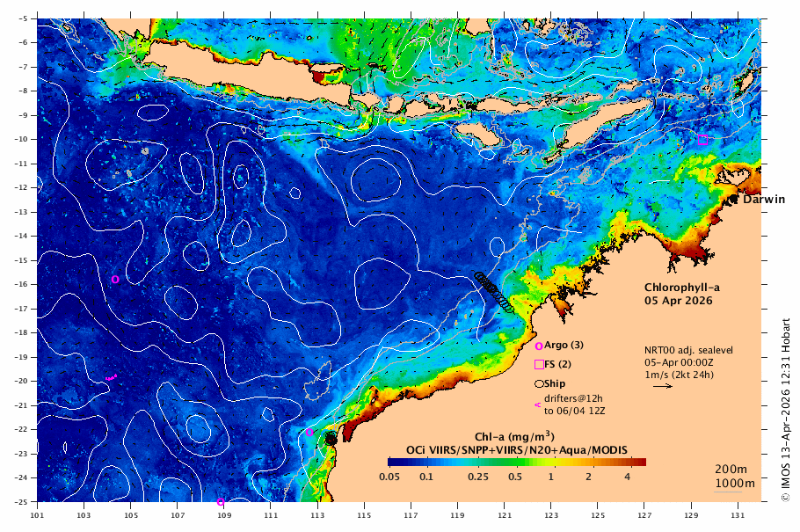Screen dimensions: 800x532
Task: Click the diagonal ship track circles offshore near 120
Action: (494, 292)
